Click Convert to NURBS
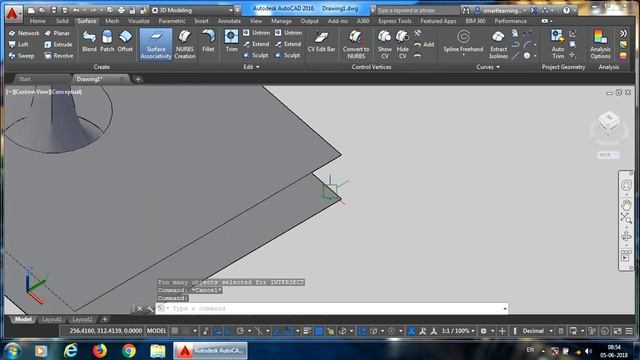The height and width of the screenshot is (360, 640). (356, 44)
